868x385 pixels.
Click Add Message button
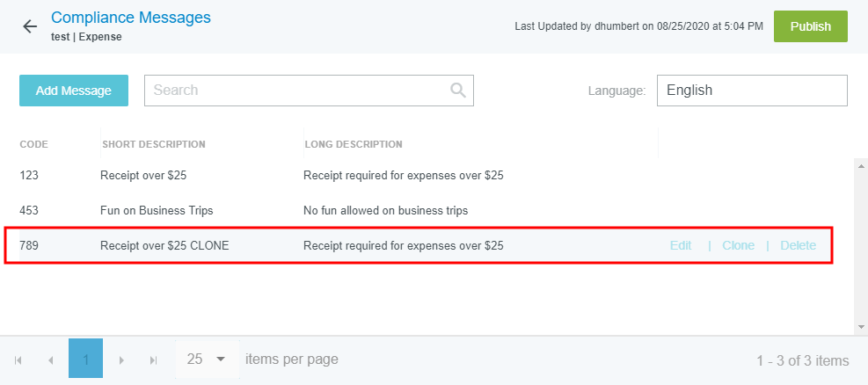[74, 91]
